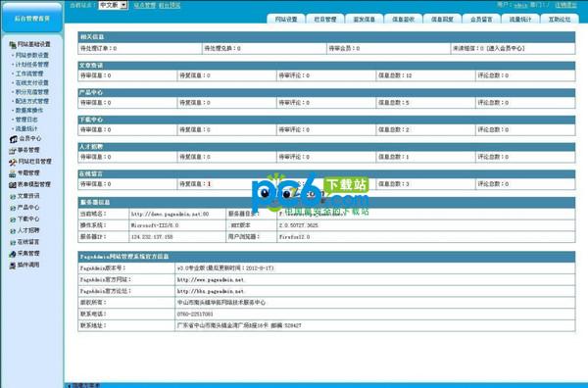Click the contact phone number 0760-22517081
This screenshot has height=388, width=588.
195,314
